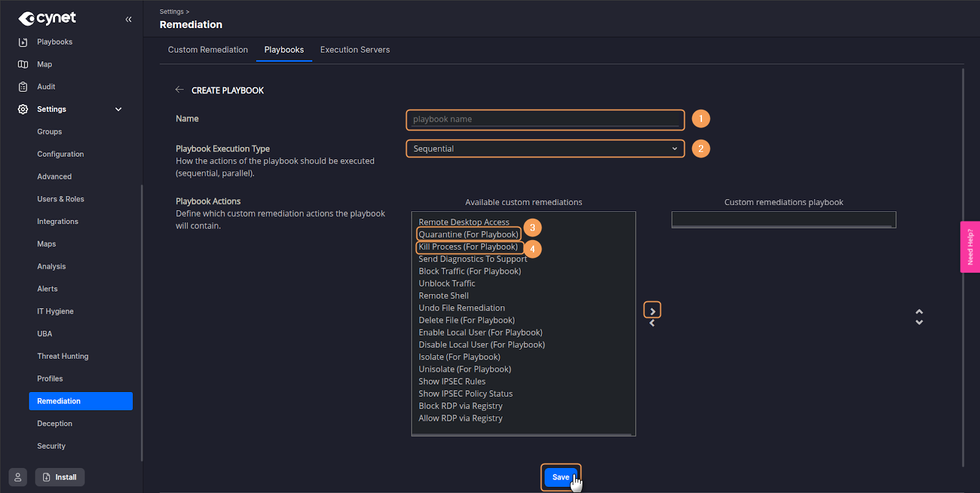Open the user profile icon at bottom

pyautogui.click(x=18, y=477)
